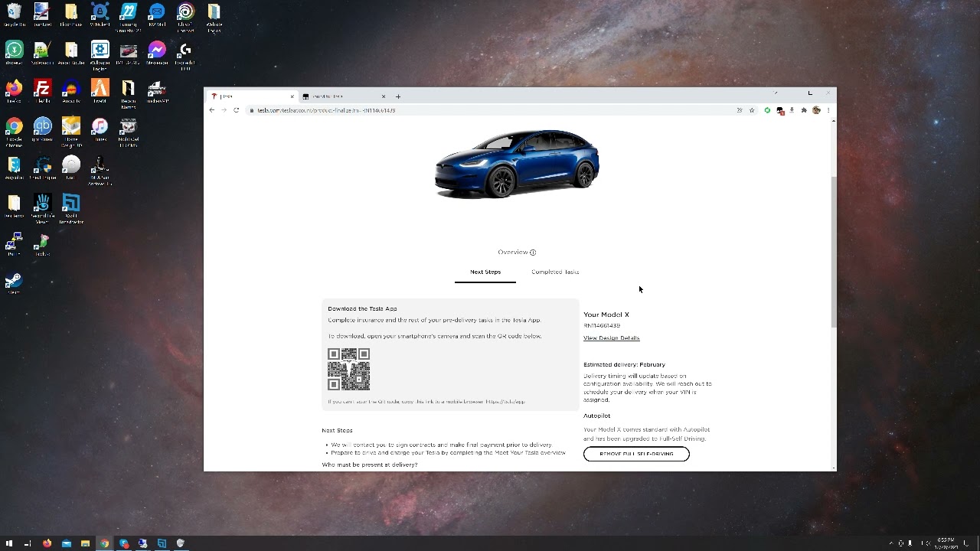Viewport: 980px width, 551px height.
Task: Open the Recycle Bin desktop icon
Action: 14,15
